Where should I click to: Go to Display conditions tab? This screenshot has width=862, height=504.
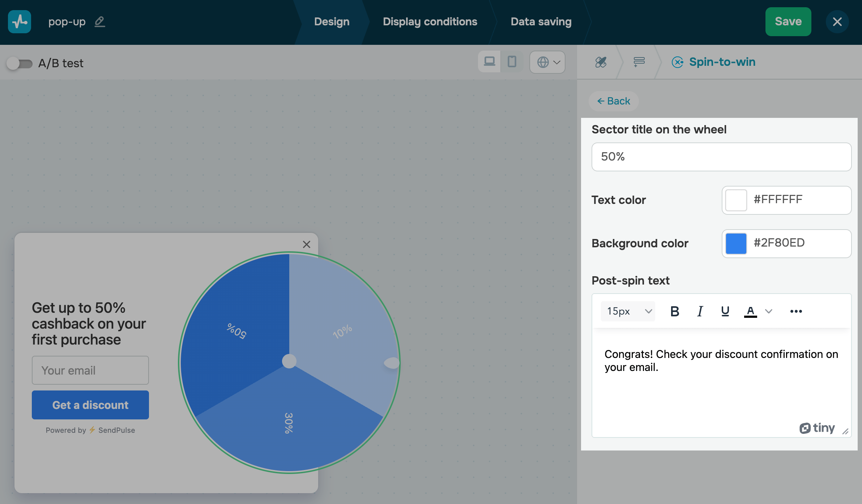pyautogui.click(x=430, y=22)
